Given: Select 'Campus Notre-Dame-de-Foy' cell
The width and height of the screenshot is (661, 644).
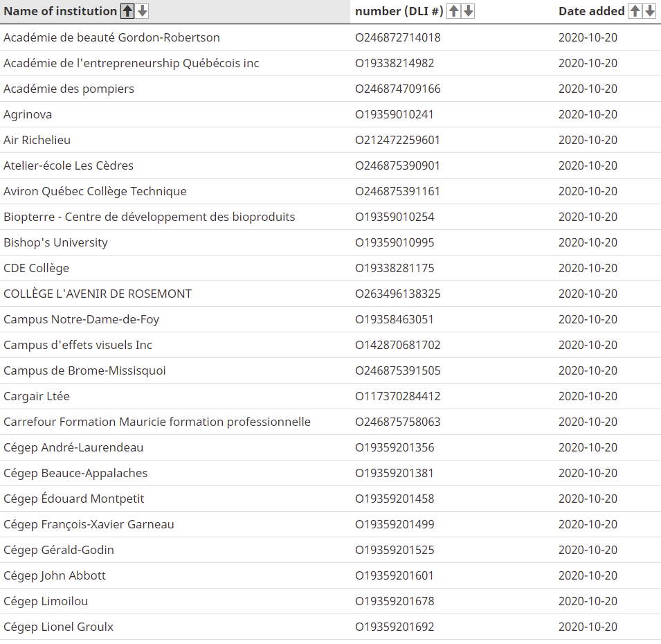Looking at the screenshot, I should pyautogui.click(x=82, y=320).
